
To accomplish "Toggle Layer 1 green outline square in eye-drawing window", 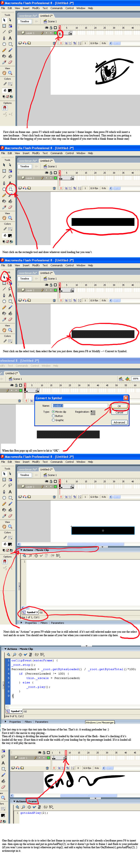I will tap(55, 33).
